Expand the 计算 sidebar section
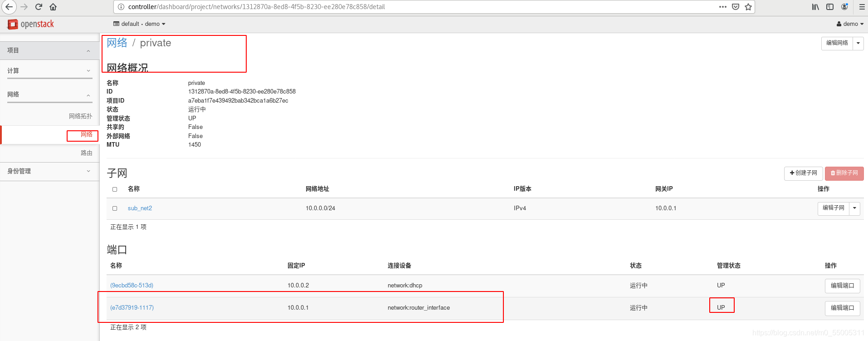This screenshot has height=341, width=868. pos(49,71)
